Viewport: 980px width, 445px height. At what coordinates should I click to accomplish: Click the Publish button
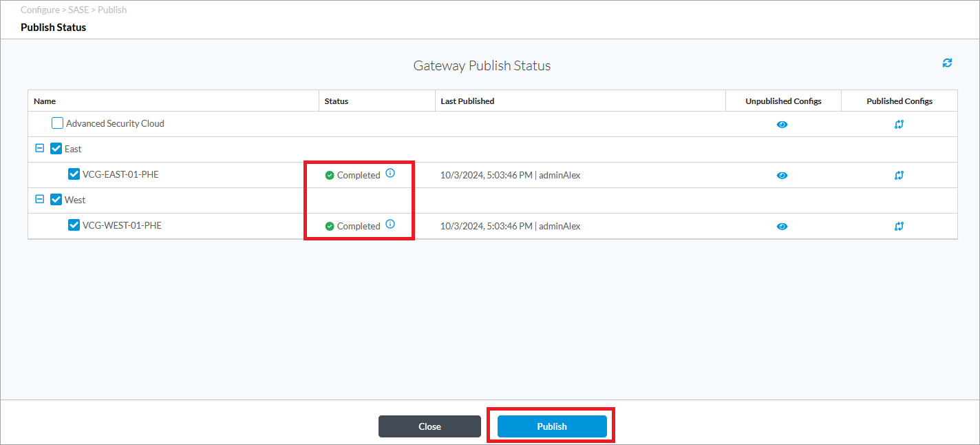pyautogui.click(x=552, y=426)
